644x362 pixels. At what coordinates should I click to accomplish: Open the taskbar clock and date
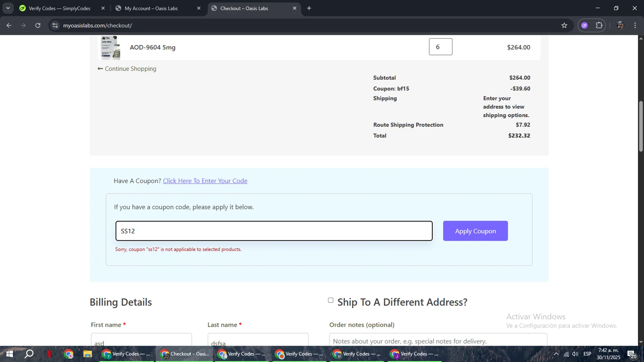click(608, 354)
